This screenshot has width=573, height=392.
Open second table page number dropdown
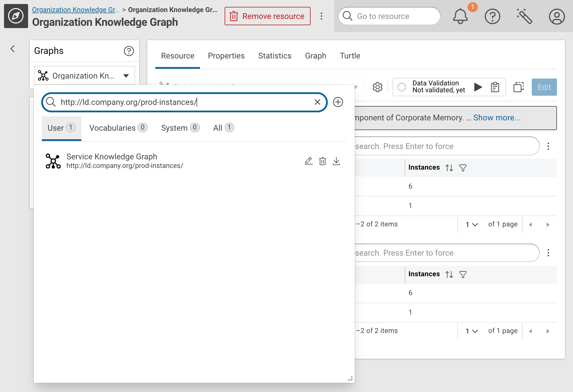[472, 331]
